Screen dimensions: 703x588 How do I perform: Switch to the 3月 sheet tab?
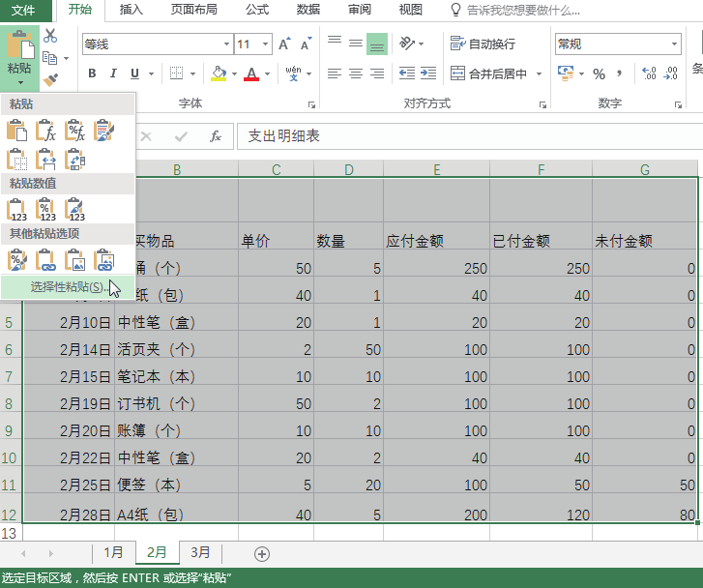click(200, 552)
